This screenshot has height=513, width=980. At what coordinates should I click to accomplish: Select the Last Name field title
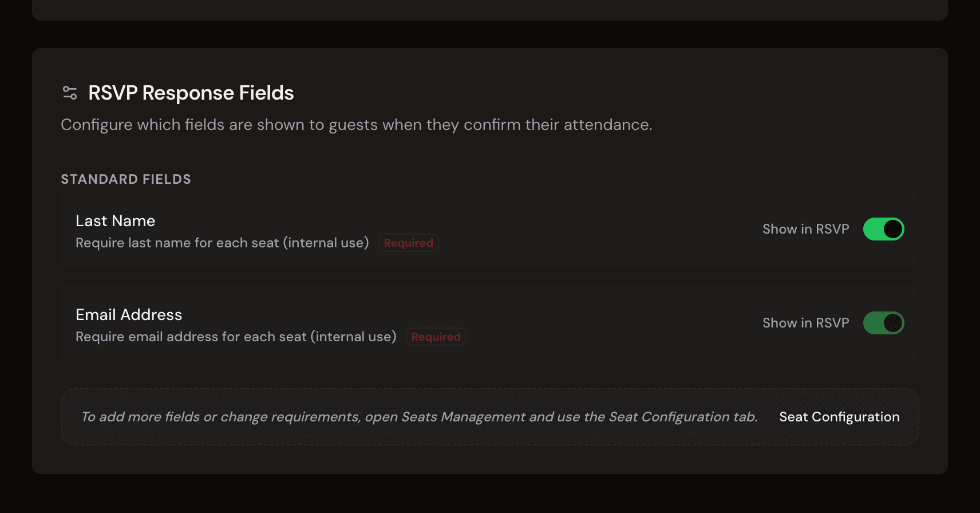(x=115, y=221)
